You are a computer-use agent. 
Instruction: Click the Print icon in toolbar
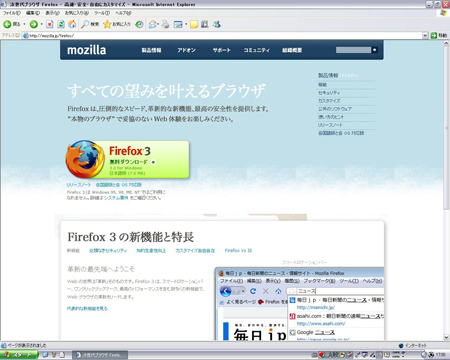click(x=166, y=24)
